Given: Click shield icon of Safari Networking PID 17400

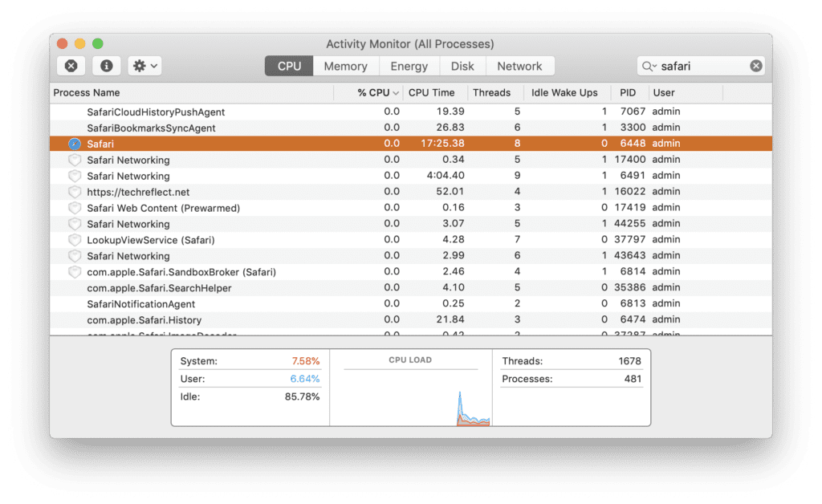Looking at the screenshot, I should 75,160.
